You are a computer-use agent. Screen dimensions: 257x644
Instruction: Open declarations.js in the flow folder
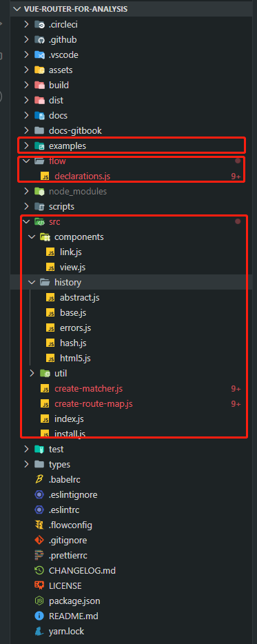[82, 177]
